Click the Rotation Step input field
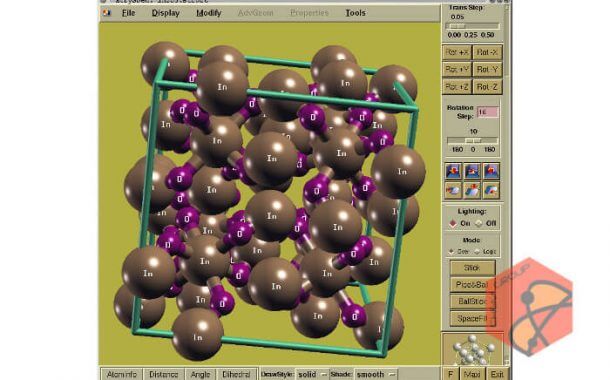The width and height of the screenshot is (610, 380). click(487, 112)
